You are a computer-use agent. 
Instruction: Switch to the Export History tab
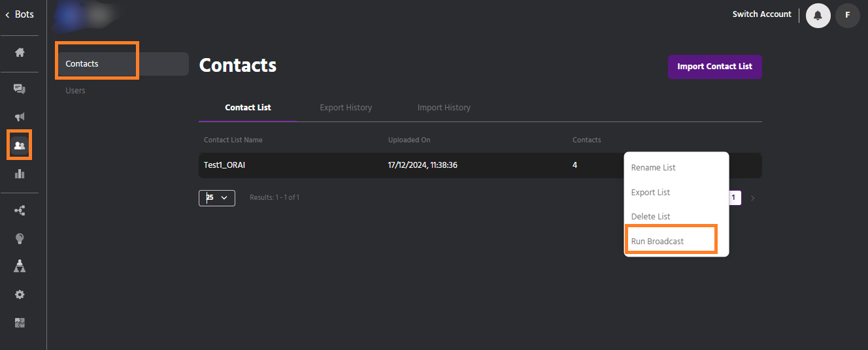pyautogui.click(x=346, y=108)
